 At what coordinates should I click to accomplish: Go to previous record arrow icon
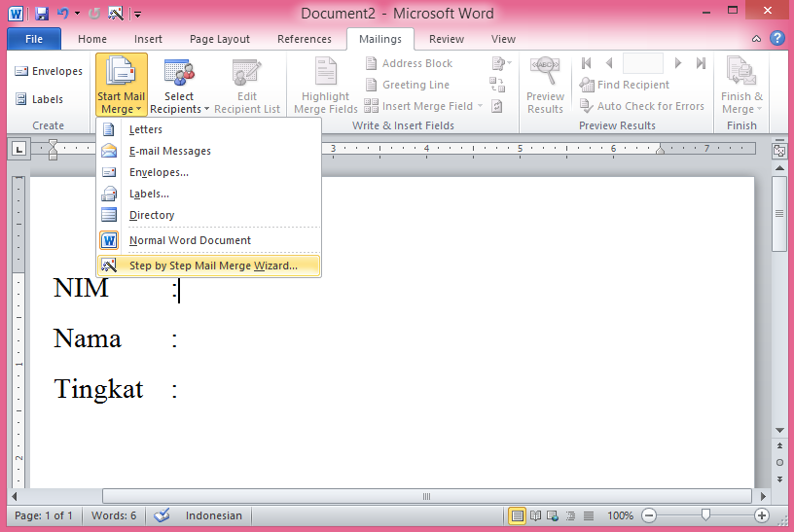click(609, 63)
